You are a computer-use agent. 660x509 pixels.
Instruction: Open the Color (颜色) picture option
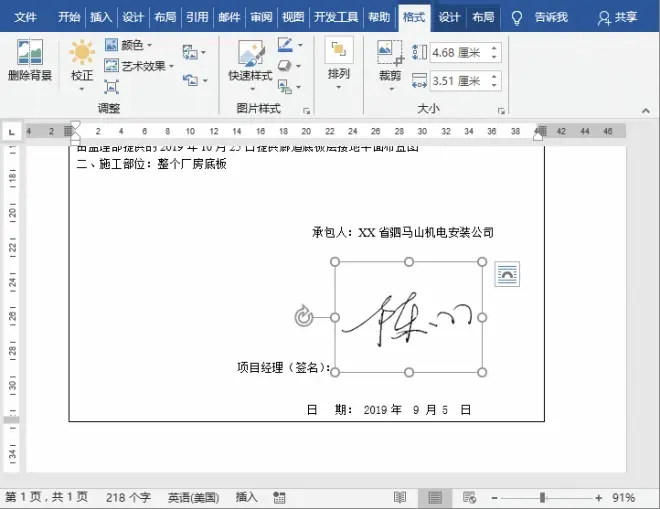(112, 45)
